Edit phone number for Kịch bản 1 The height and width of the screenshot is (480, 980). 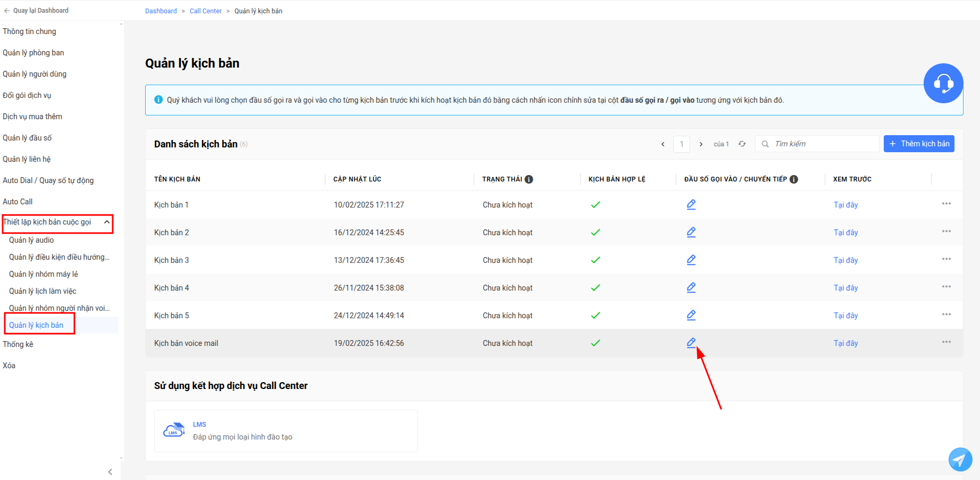pos(691,204)
